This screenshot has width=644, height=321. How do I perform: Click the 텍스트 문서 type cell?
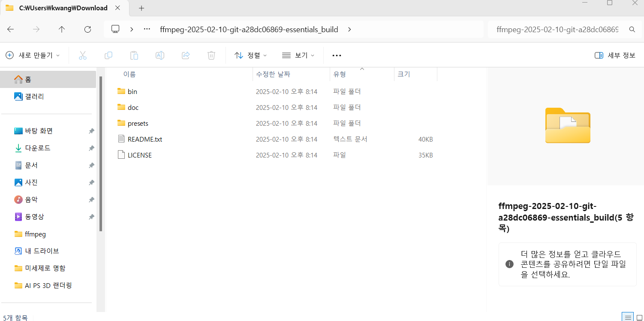pyautogui.click(x=350, y=139)
